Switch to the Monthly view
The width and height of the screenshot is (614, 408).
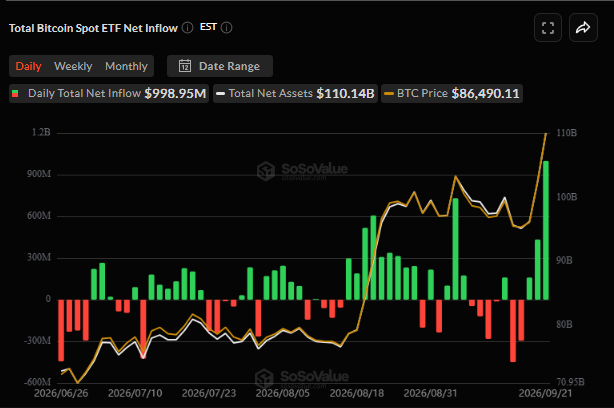click(x=126, y=66)
